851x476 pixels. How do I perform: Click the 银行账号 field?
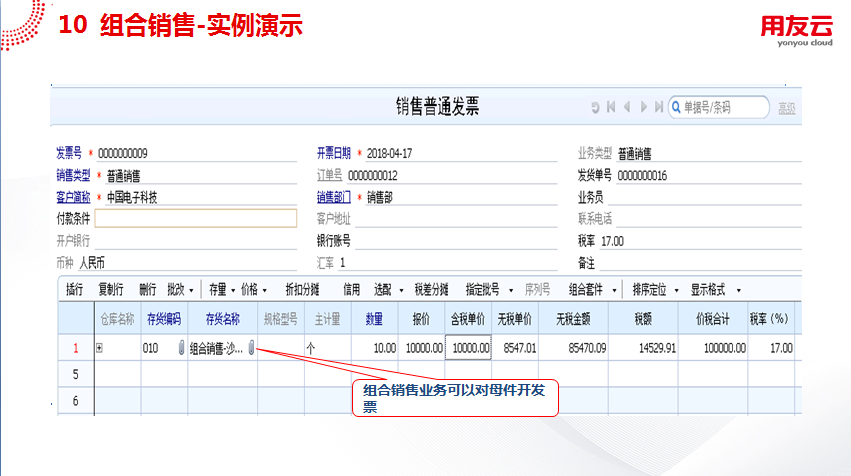click(x=456, y=240)
